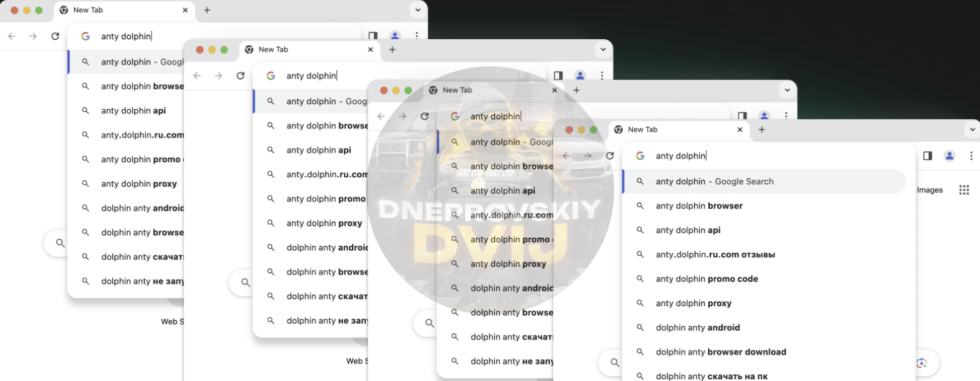The width and height of the screenshot is (980, 381).
Task: Open three-dot menu in third window from left
Action: click(786, 116)
